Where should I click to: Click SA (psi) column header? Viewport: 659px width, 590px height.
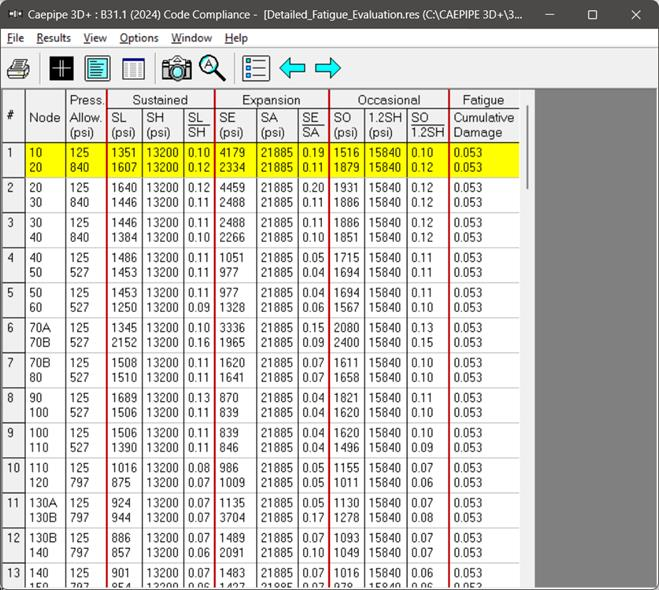tap(277, 125)
